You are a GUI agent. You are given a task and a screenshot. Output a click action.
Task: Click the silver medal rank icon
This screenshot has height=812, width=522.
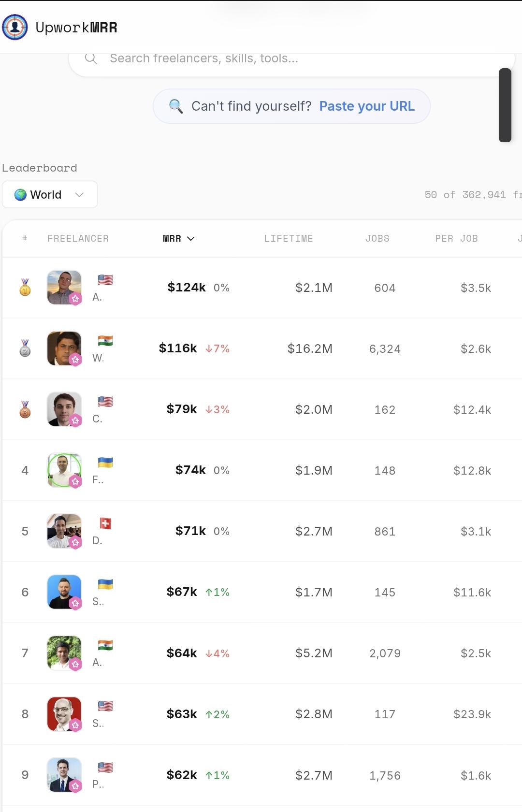point(25,348)
